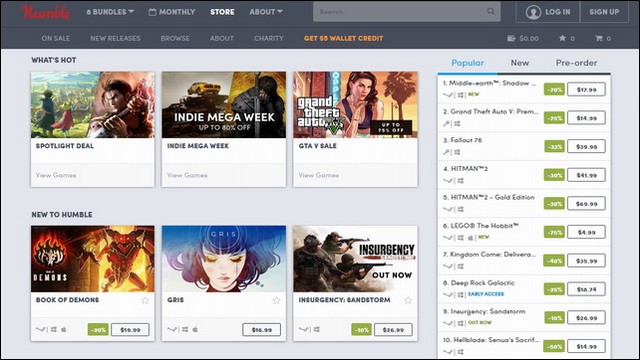Open the shopping cart icon
The width and height of the screenshot is (640, 360).
[599, 38]
